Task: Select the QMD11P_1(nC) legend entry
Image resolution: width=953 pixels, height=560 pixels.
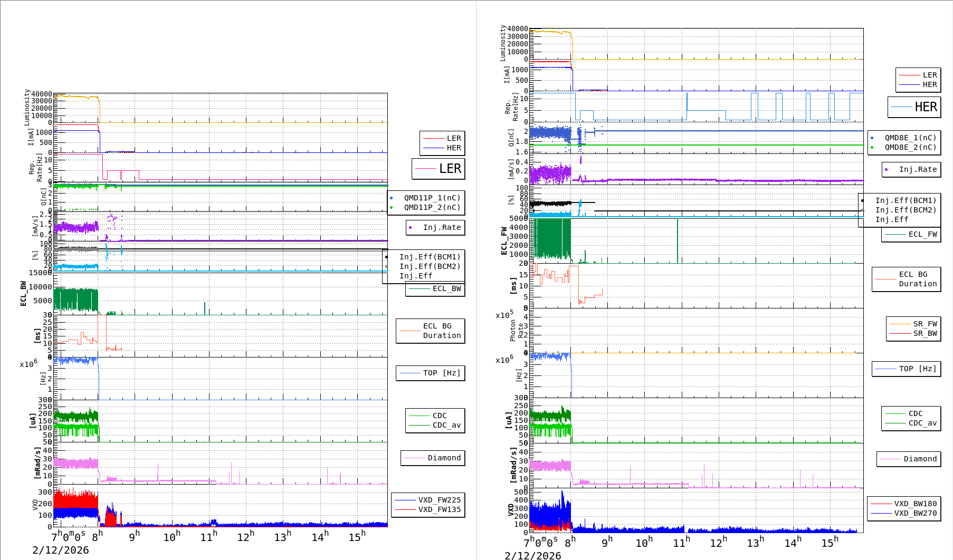Action: (432, 198)
